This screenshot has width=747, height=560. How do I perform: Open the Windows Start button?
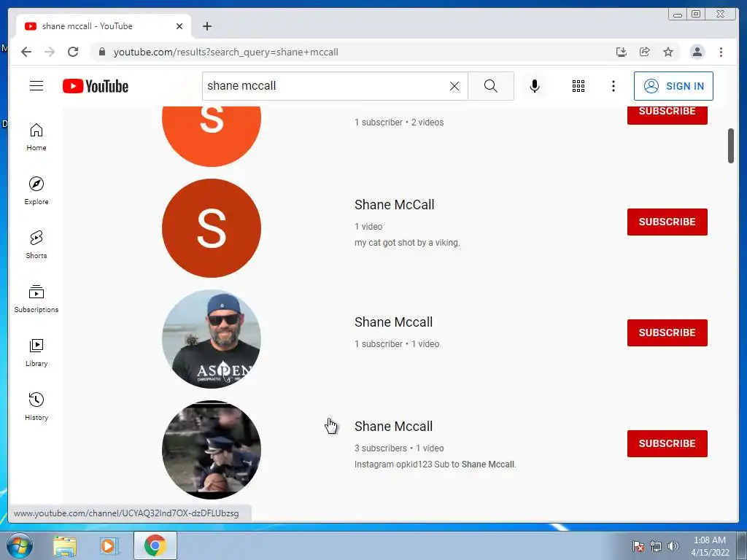[20, 545]
